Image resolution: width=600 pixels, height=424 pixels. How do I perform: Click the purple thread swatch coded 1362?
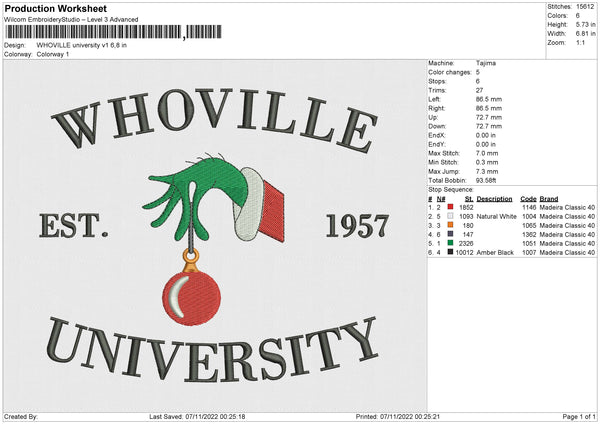[x=450, y=234]
